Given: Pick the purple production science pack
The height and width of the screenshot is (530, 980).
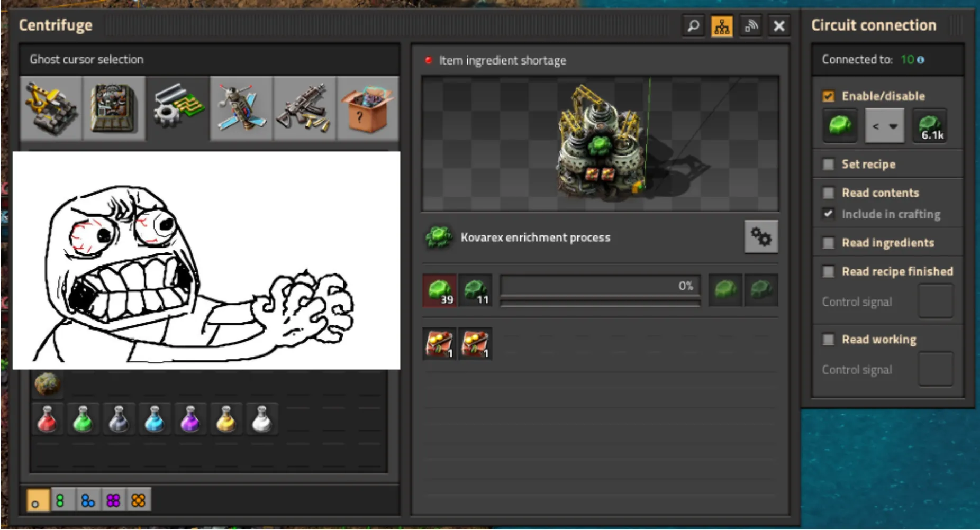Looking at the screenshot, I should pyautogui.click(x=190, y=418).
